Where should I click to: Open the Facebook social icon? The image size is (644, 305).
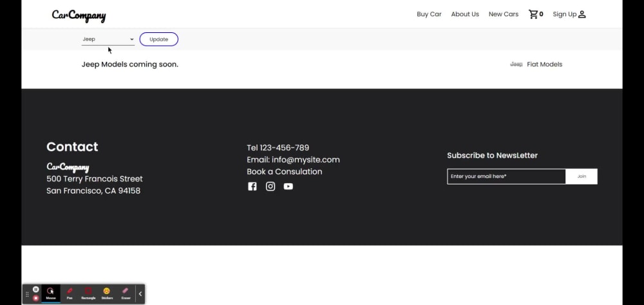point(252,186)
